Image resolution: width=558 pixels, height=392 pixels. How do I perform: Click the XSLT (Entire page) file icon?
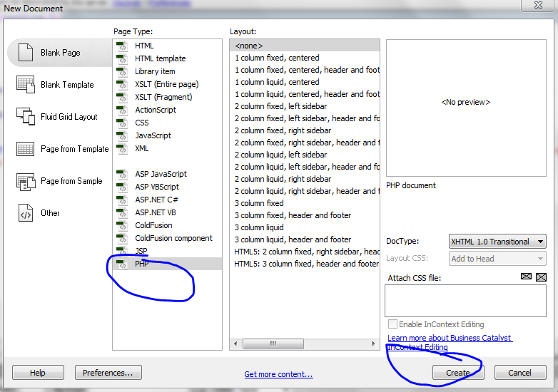122,85
